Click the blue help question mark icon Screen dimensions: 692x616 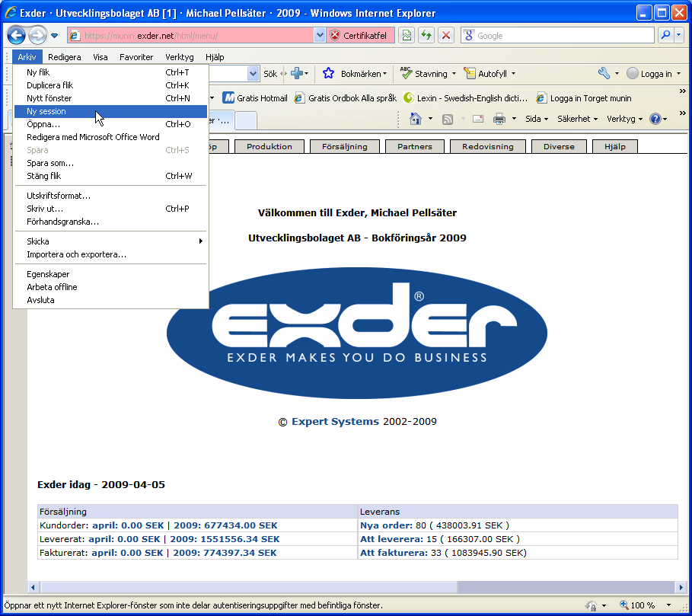point(655,119)
